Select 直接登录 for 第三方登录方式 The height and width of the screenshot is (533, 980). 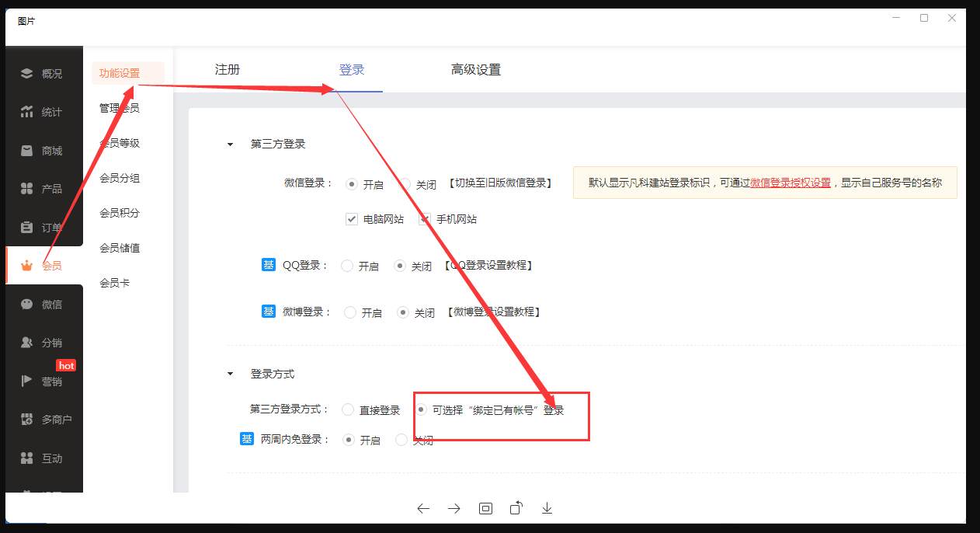(x=348, y=410)
